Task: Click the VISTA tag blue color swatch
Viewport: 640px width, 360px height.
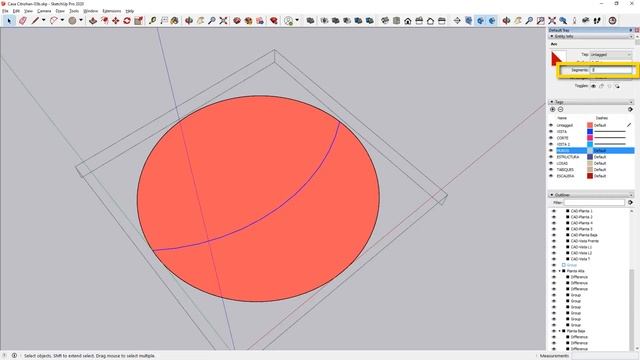Action: [x=590, y=131]
